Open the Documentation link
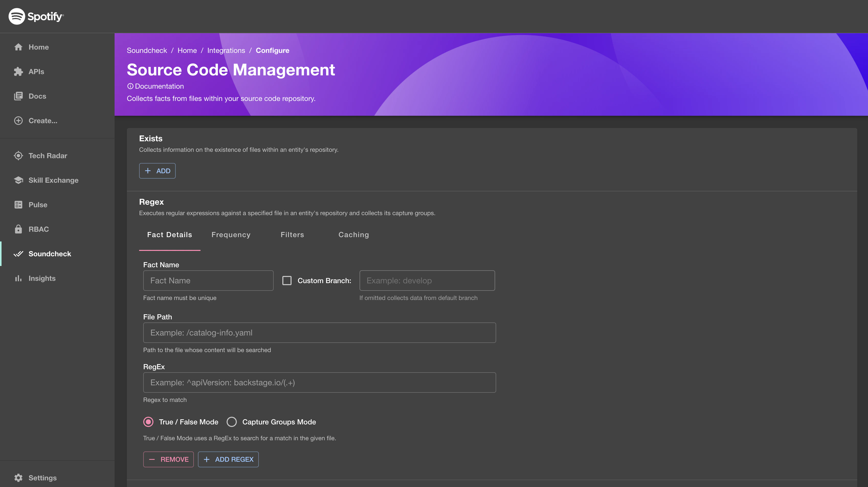The image size is (868, 487). (159, 86)
